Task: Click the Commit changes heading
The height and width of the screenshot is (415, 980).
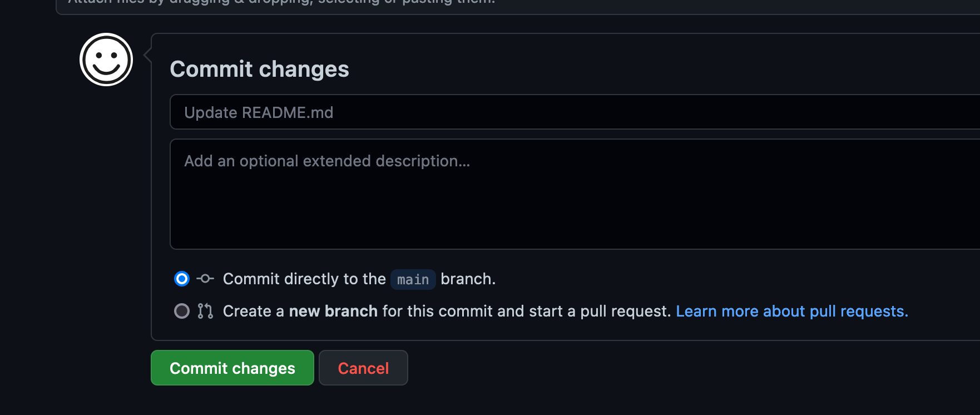Action: [x=259, y=68]
